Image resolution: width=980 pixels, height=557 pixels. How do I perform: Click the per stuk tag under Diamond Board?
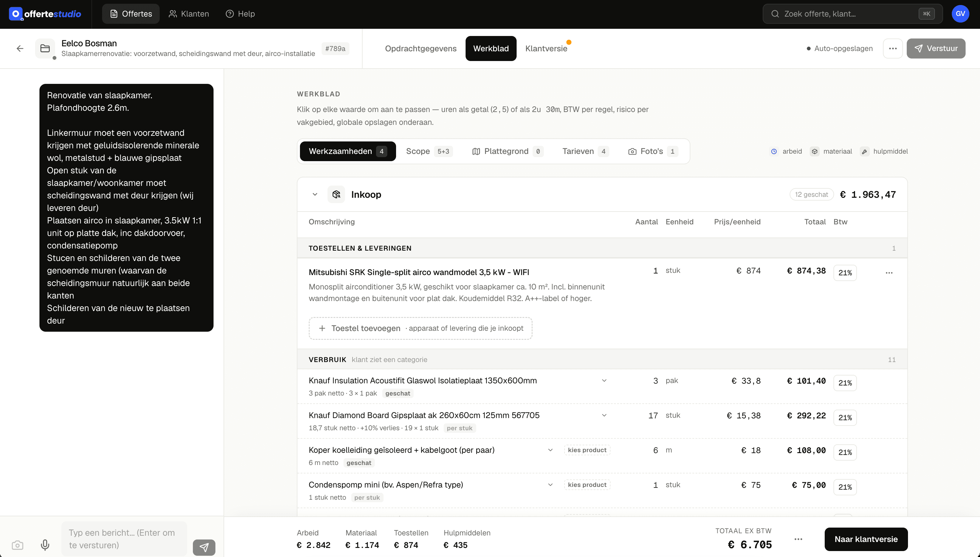(x=459, y=428)
